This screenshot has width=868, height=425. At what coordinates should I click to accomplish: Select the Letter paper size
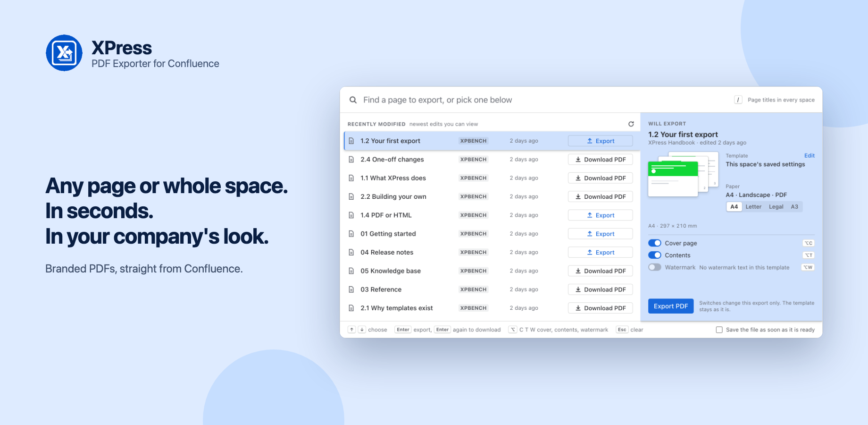click(x=753, y=207)
